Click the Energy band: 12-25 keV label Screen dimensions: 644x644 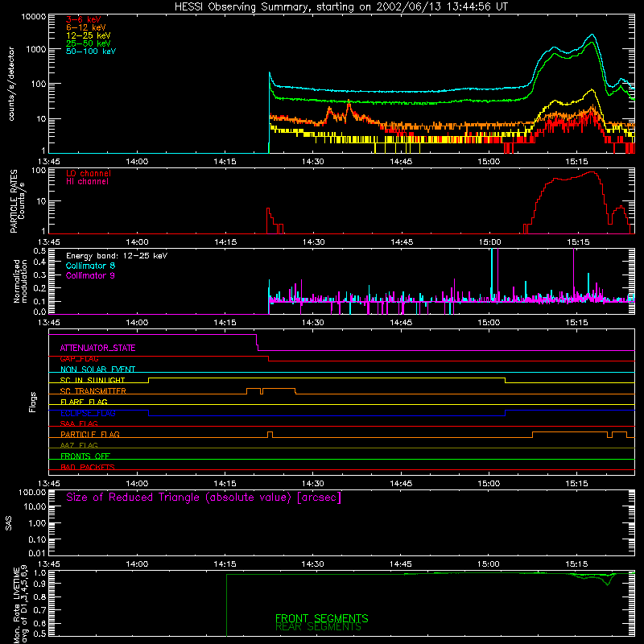[117, 256]
